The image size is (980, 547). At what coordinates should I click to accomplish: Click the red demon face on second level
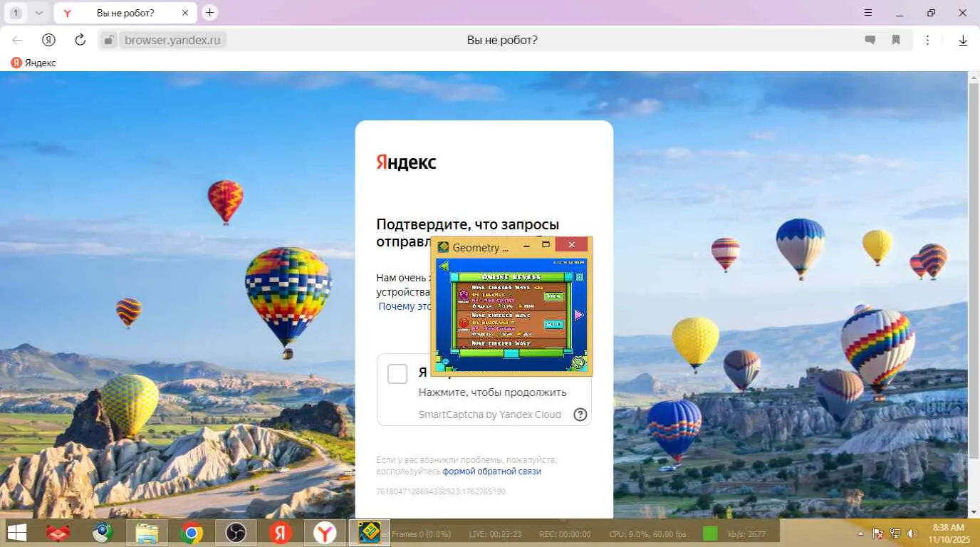pos(464,323)
